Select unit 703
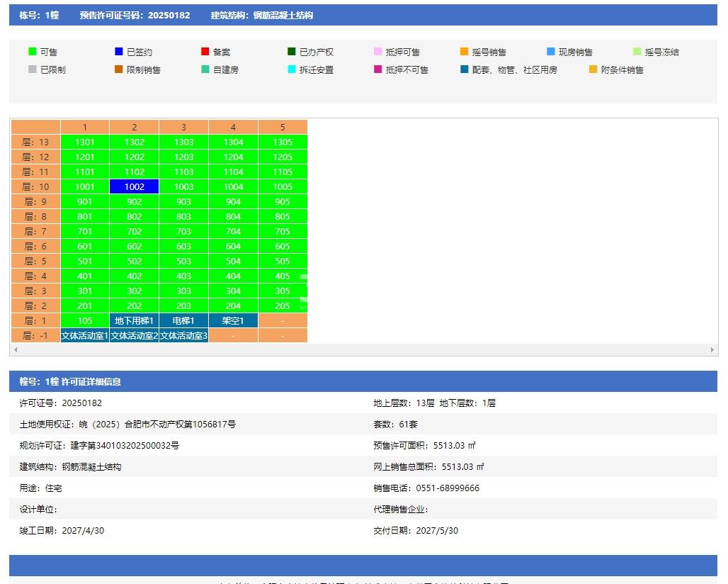The height and width of the screenshot is (584, 728). coord(184,231)
